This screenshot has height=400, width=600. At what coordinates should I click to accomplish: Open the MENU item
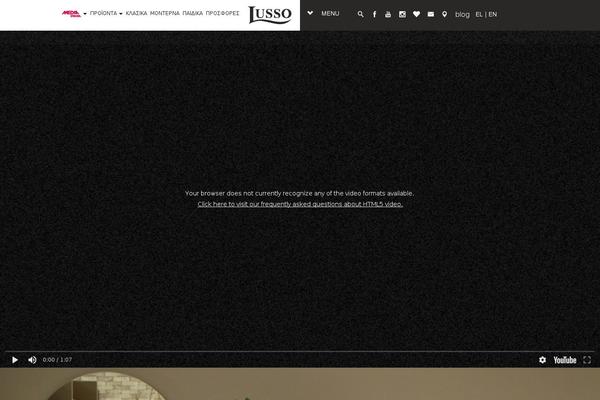click(x=330, y=13)
